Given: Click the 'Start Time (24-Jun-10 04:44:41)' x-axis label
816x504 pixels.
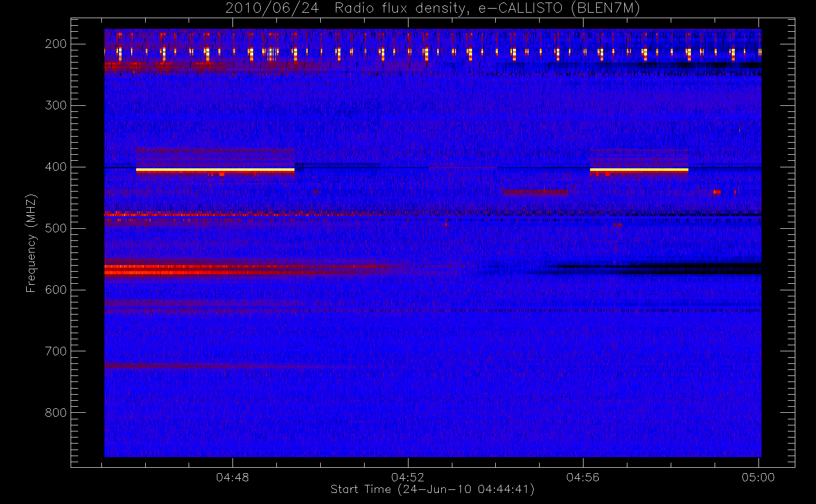Looking at the screenshot, I should [432, 489].
